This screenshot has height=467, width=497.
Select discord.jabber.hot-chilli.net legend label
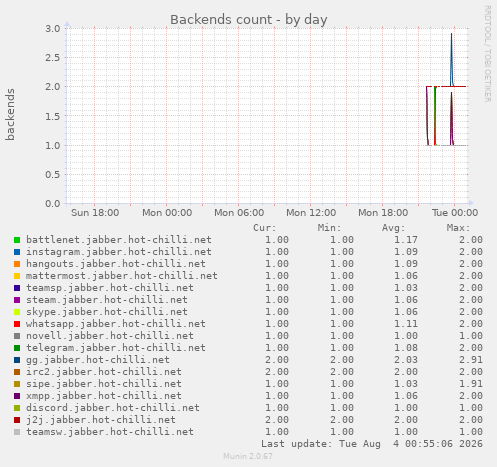click(x=113, y=408)
